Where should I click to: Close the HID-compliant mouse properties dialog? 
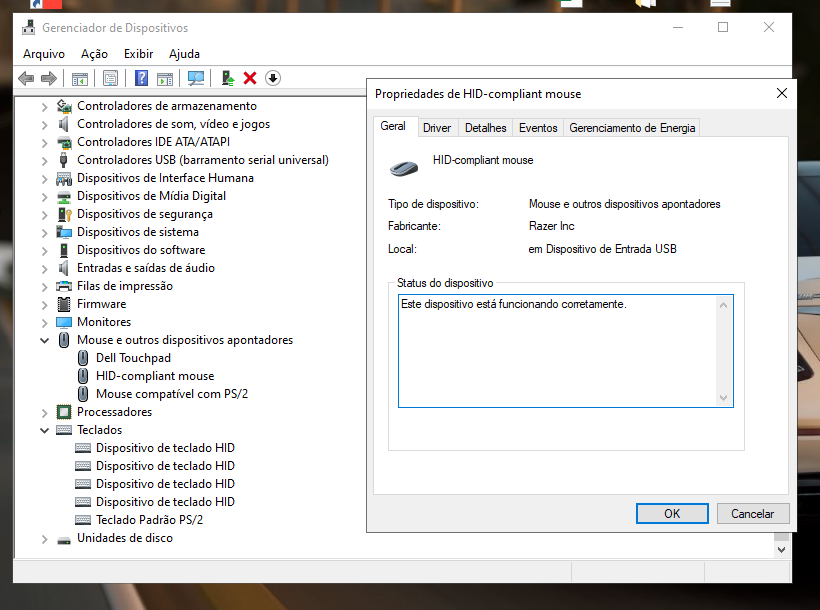click(x=782, y=94)
